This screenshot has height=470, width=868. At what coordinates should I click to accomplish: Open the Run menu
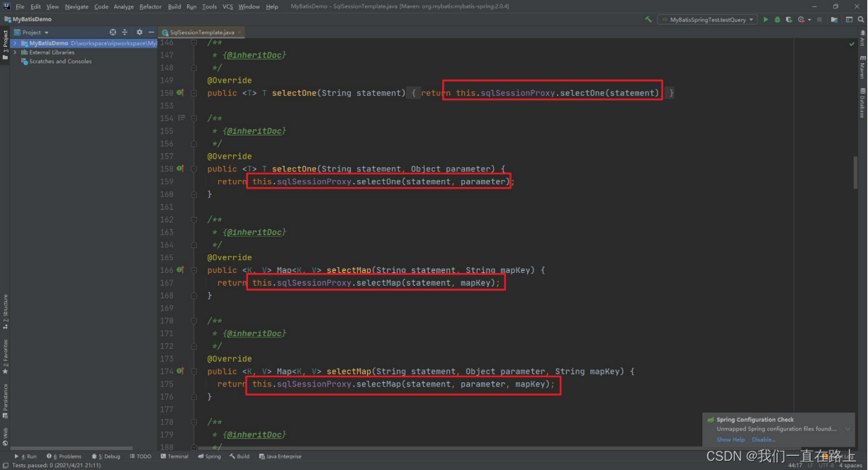tap(191, 6)
